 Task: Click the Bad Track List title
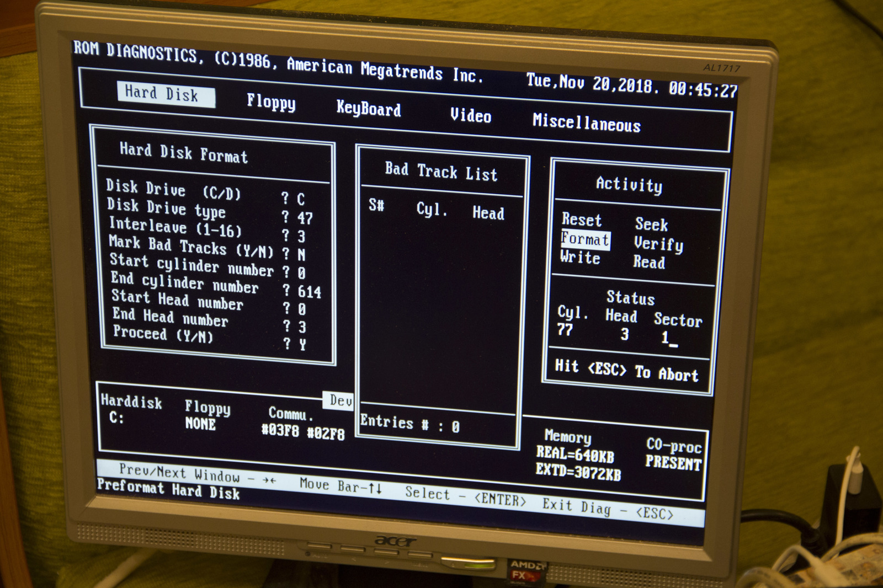point(441,172)
